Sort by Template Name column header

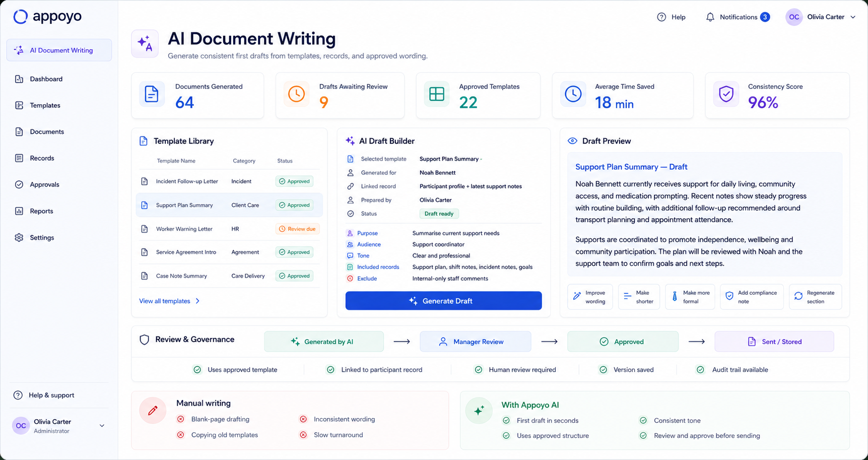176,161
